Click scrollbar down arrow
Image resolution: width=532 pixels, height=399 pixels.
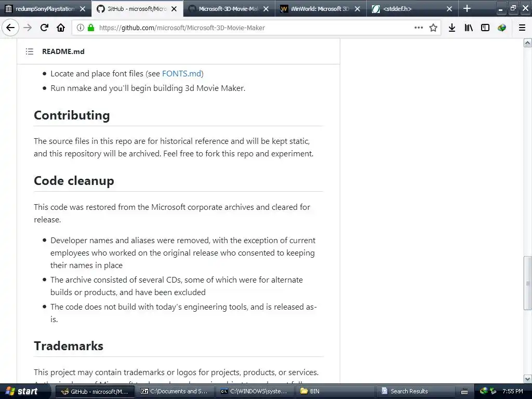tap(527, 379)
